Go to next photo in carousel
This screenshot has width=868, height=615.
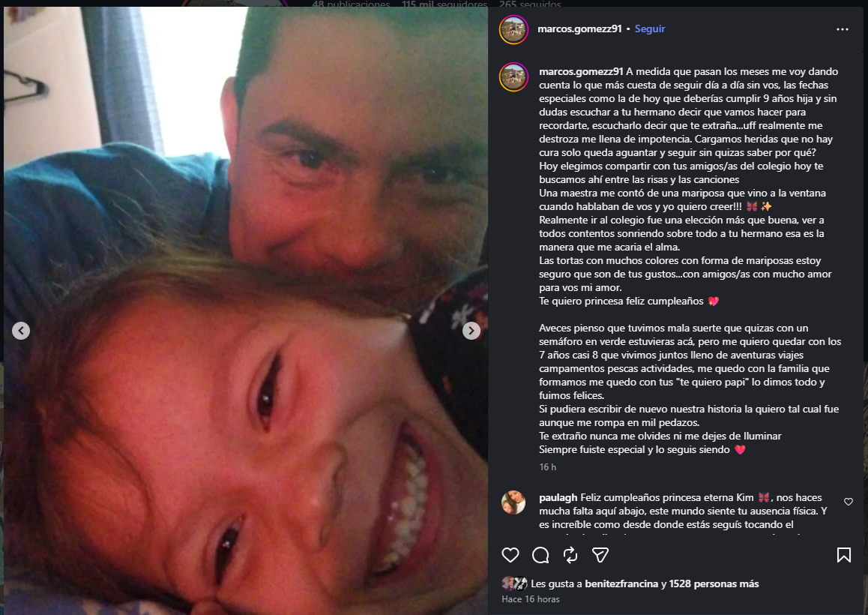471,331
